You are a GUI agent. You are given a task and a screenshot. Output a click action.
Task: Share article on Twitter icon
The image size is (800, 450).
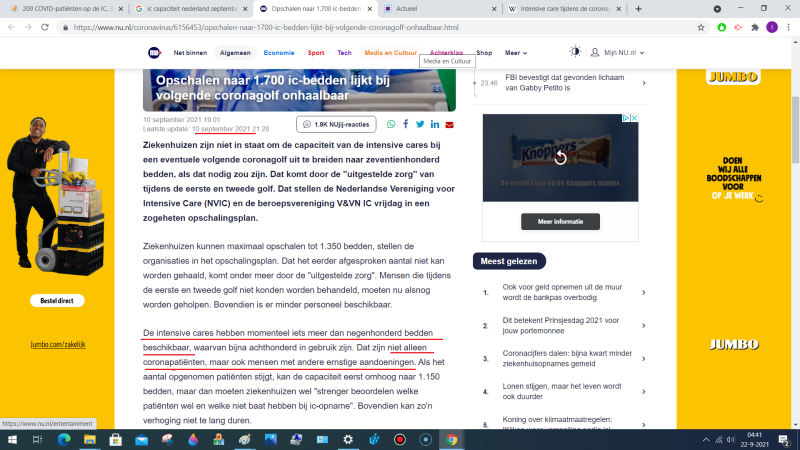(420, 124)
